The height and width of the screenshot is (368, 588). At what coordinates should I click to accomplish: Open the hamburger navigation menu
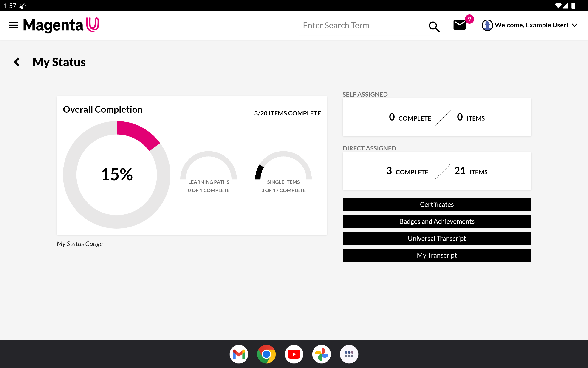point(13,25)
